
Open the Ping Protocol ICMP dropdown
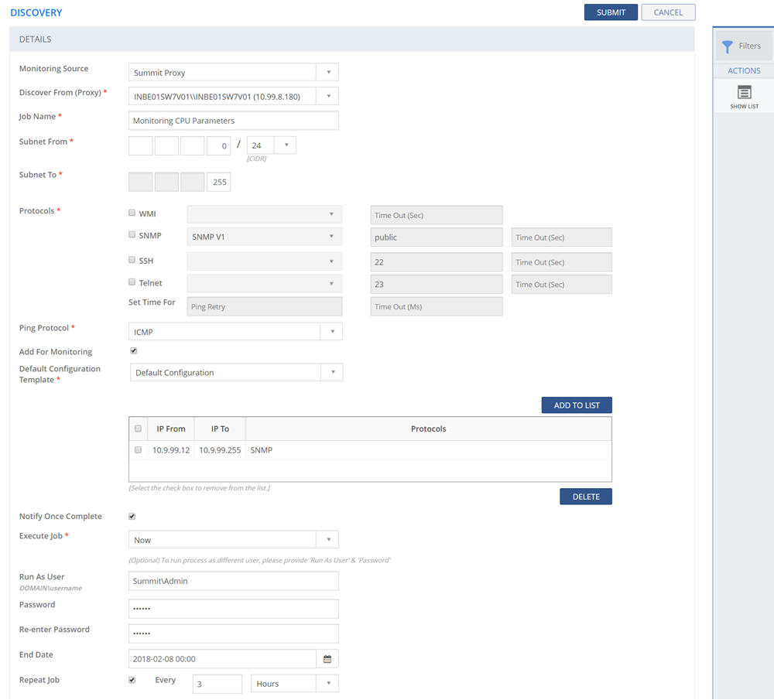pyautogui.click(x=331, y=332)
